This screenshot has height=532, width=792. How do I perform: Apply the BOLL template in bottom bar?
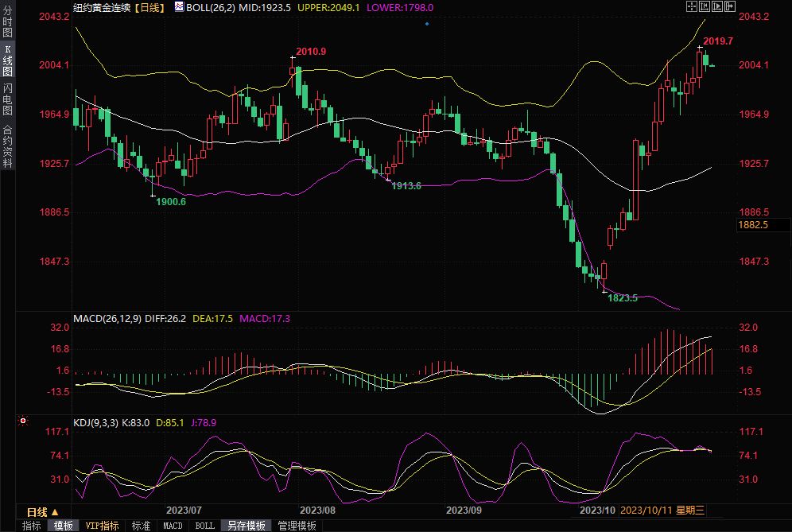(204, 526)
